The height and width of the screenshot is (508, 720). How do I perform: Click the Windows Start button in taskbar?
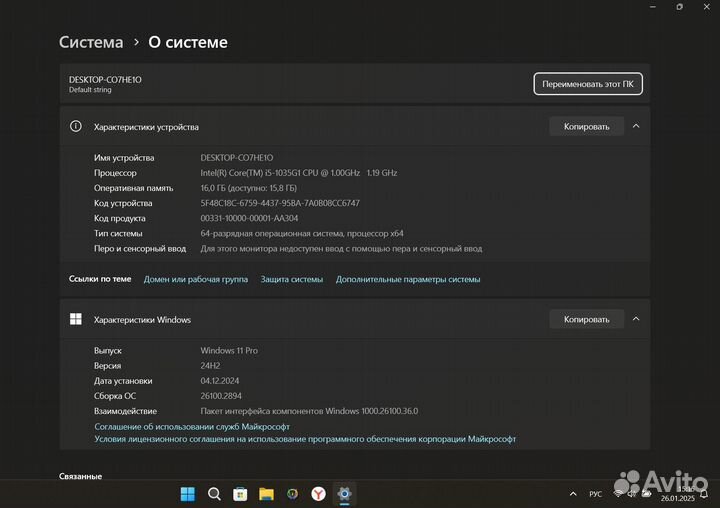[x=187, y=494]
